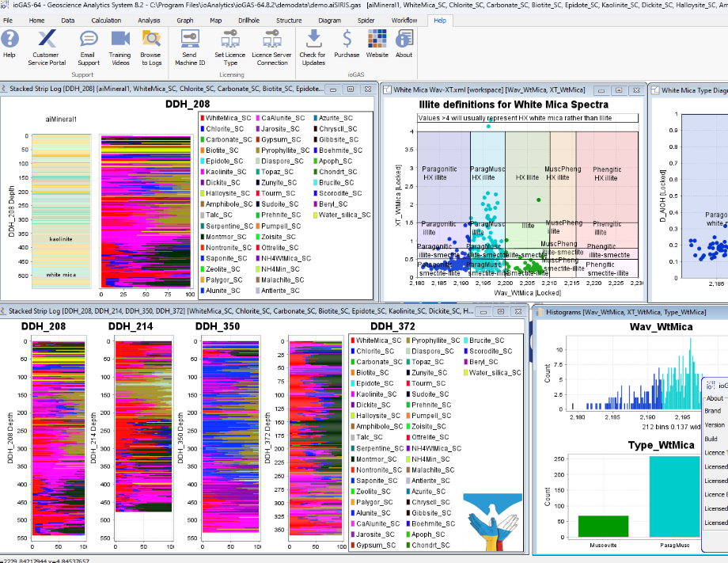
Task: Click Chlorite_SC blue swatch in DDH_208 legend
Action: 203,128
